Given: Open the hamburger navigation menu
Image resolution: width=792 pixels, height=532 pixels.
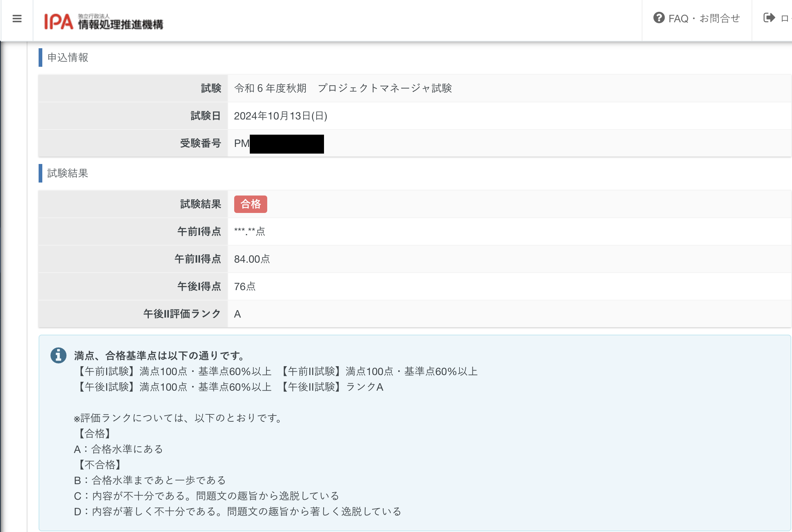Looking at the screenshot, I should pos(17,18).
